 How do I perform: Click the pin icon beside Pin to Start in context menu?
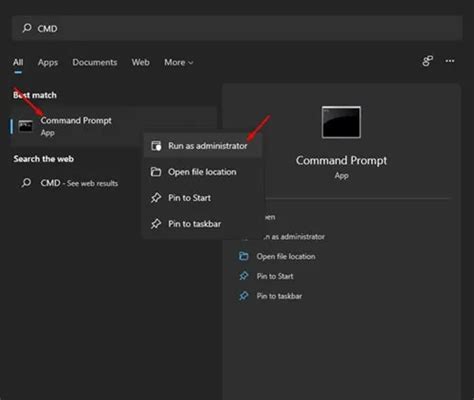click(x=156, y=198)
